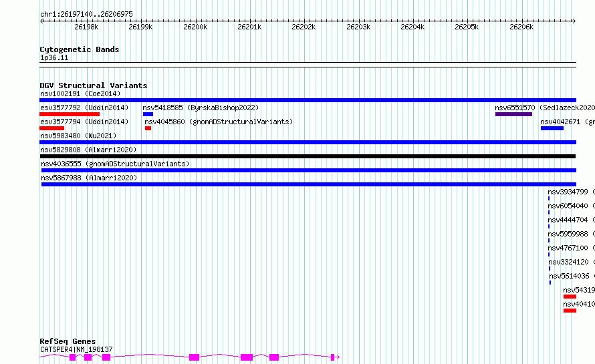The image size is (595, 364).
Task: Open nsv4045860 (gnomADStructuralVariants) label
Action: pos(219,122)
